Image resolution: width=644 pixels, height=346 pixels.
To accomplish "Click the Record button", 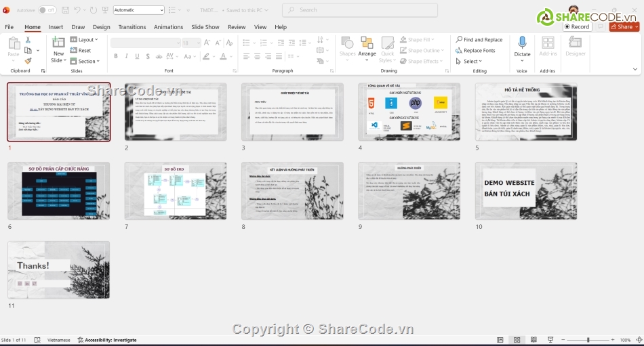I will pyautogui.click(x=576, y=27).
